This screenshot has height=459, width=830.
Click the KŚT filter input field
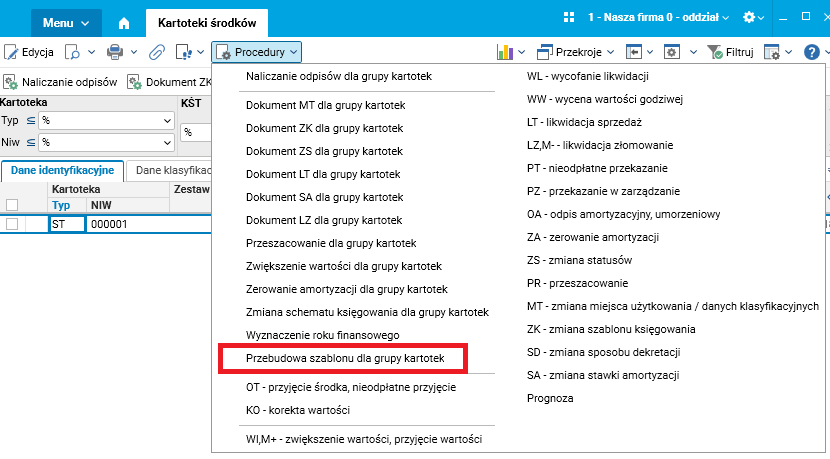click(x=196, y=132)
